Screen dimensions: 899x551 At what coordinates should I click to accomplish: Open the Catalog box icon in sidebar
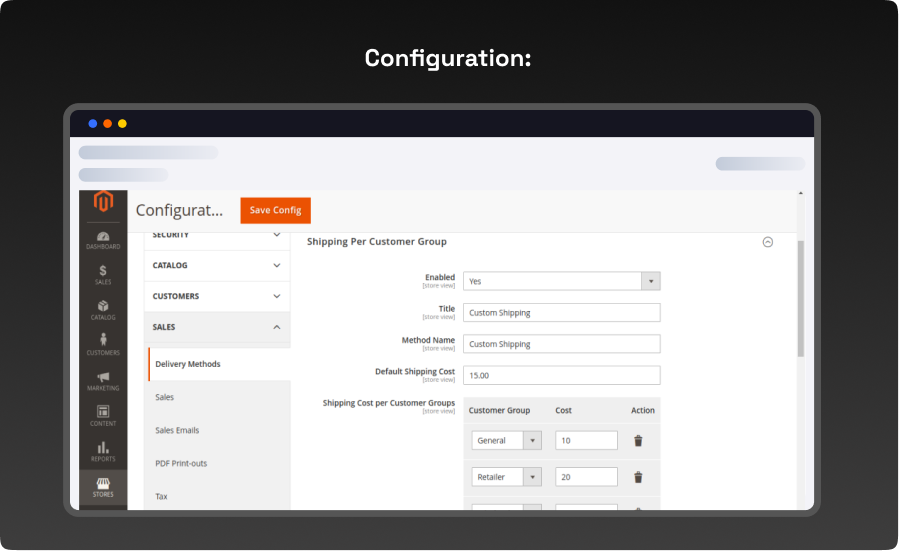103,309
